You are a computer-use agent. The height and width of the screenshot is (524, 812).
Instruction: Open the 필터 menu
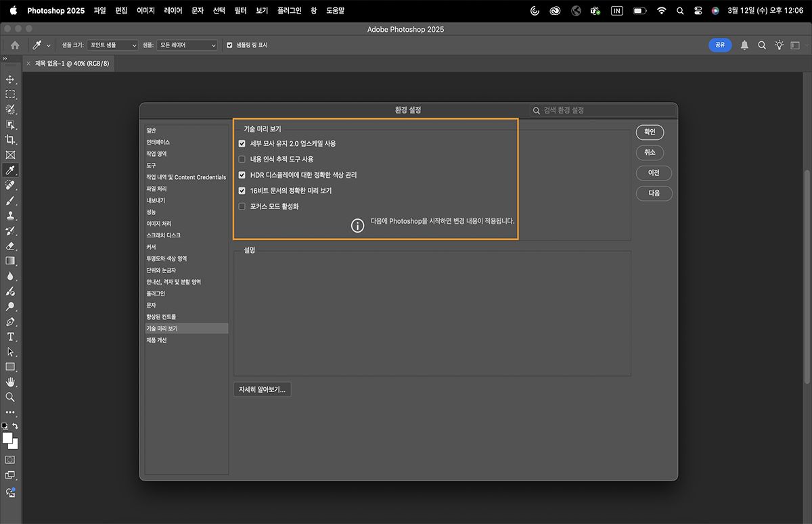[x=240, y=11]
